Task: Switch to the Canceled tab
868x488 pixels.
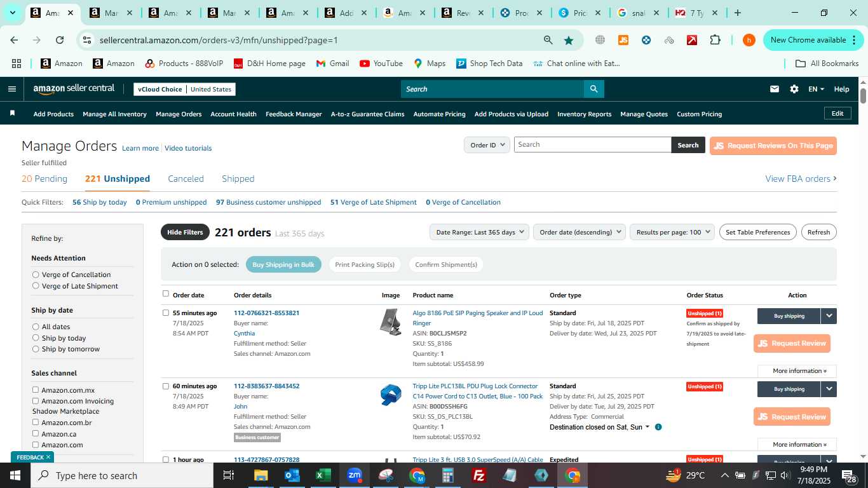Action: click(186, 179)
